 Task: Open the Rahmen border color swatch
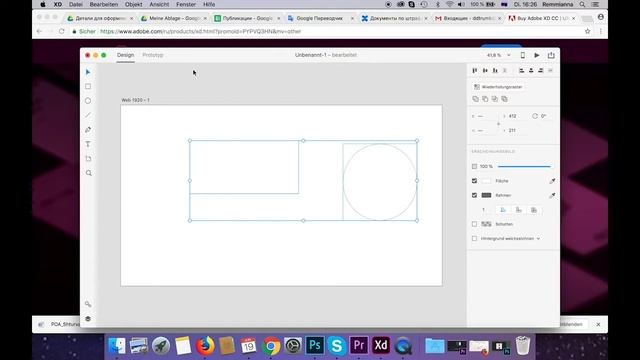(x=486, y=196)
